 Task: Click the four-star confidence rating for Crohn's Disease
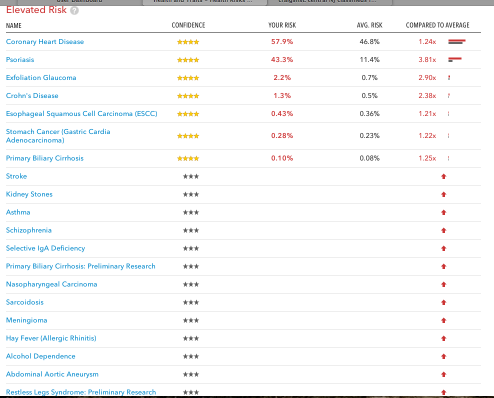pos(188,96)
